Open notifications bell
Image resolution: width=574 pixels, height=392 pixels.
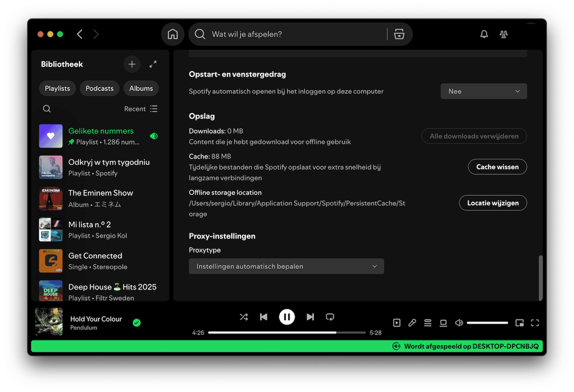point(484,34)
